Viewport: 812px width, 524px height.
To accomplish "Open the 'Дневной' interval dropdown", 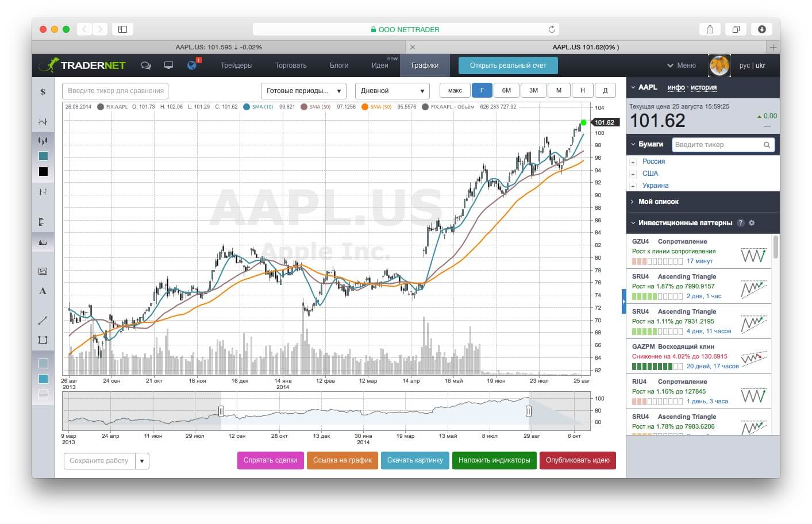I will click(392, 91).
